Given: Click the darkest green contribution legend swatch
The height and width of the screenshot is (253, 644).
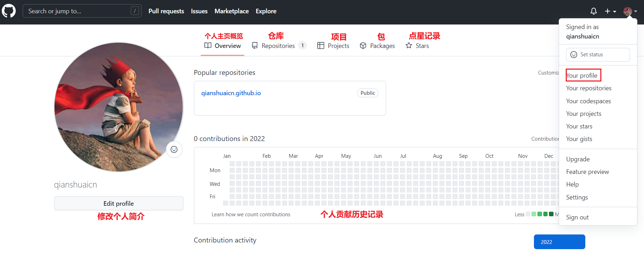Looking at the screenshot, I should [551, 214].
